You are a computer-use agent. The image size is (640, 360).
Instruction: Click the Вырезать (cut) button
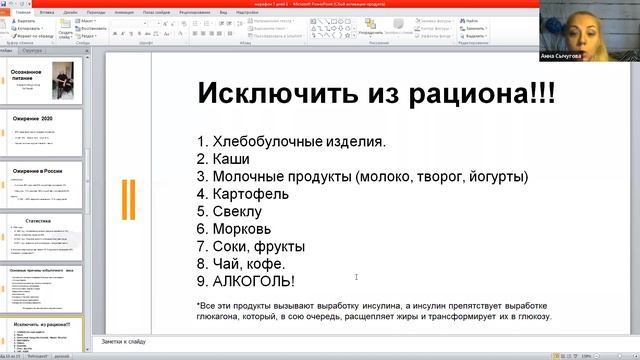[23, 21]
